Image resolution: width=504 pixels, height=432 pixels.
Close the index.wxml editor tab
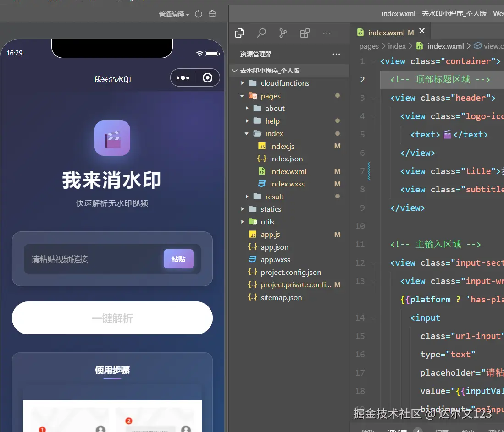click(x=422, y=31)
